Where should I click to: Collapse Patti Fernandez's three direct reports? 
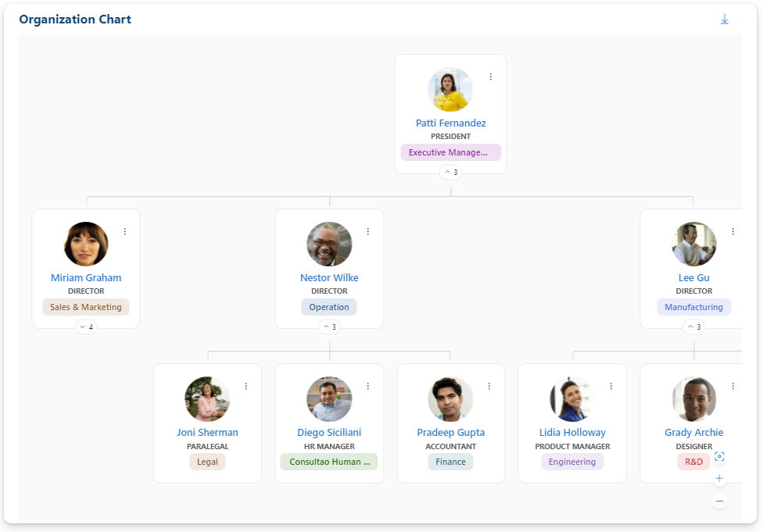pyautogui.click(x=450, y=172)
